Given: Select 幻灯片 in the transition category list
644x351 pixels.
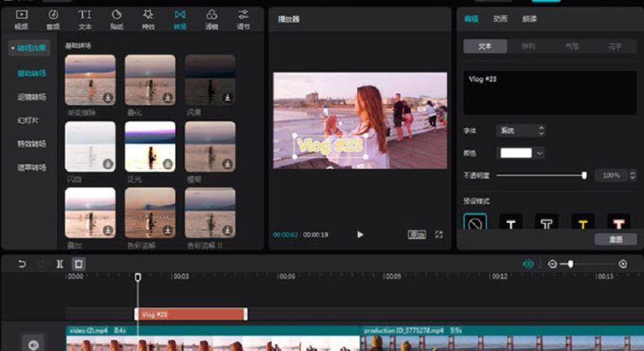Looking at the screenshot, I should tap(28, 120).
